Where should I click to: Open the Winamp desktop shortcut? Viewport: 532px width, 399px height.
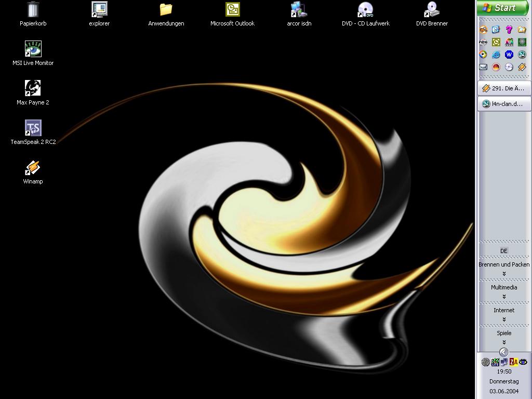[33, 167]
